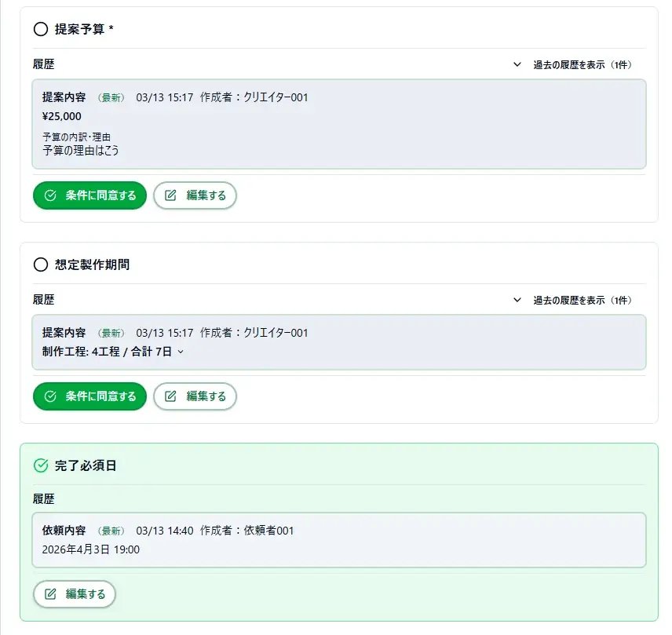Screen dimensions: 672x635
Task: Show 過去の履歴を表示 link for 提案予算
Action: click(x=582, y=64)
